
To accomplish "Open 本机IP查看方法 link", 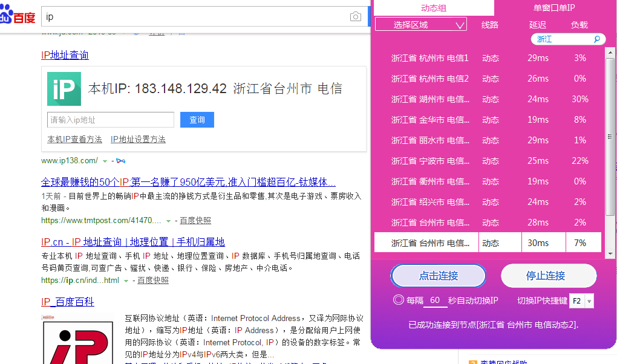I will coord(74,139).
